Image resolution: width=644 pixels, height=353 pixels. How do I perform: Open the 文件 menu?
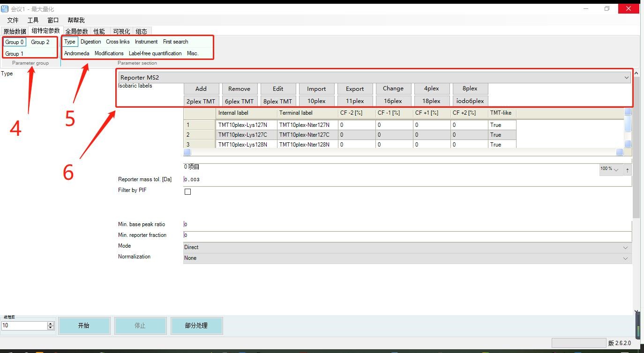13,20
